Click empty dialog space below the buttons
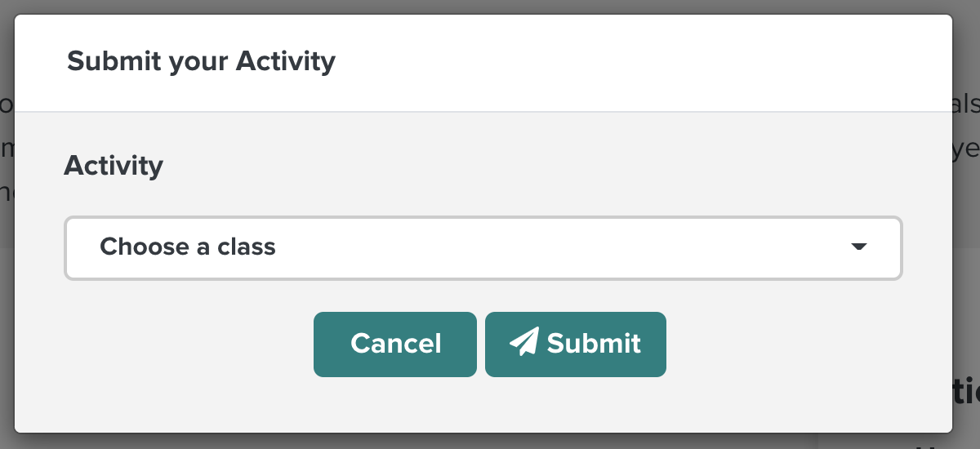This screenshot has height=449, width=980. click(483, 405)
